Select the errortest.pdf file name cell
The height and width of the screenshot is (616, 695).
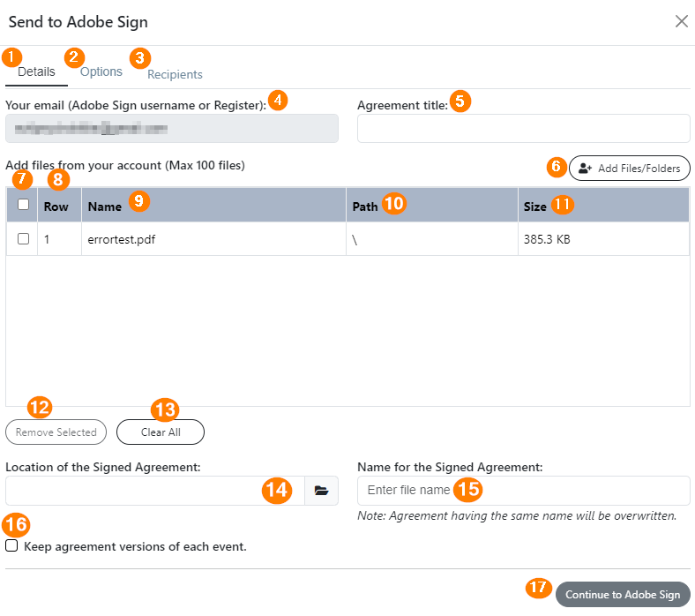pos(122,239)
